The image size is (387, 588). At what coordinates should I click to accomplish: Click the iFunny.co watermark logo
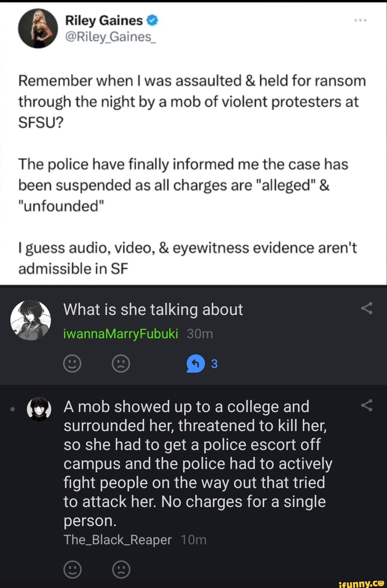pos(361,583)
